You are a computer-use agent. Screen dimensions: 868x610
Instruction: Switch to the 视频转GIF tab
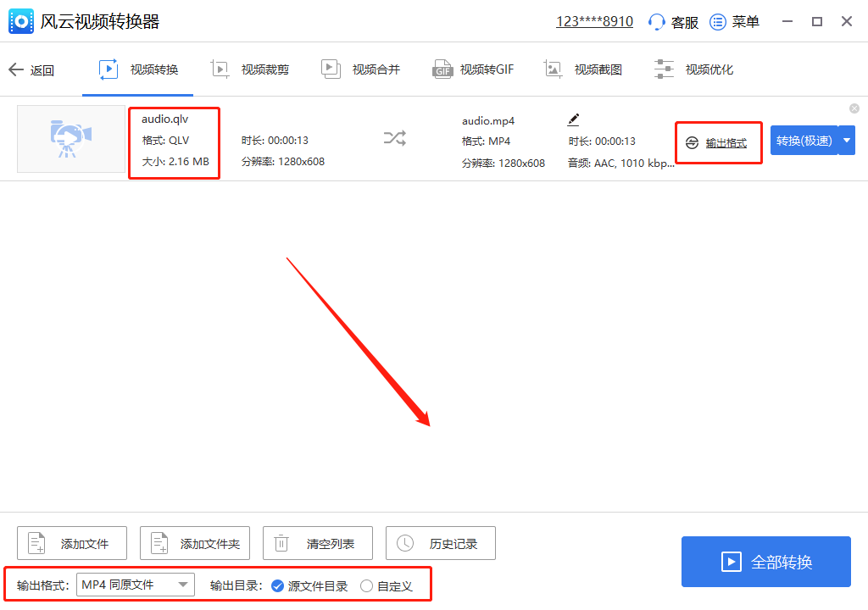click(x=473, y=69)
